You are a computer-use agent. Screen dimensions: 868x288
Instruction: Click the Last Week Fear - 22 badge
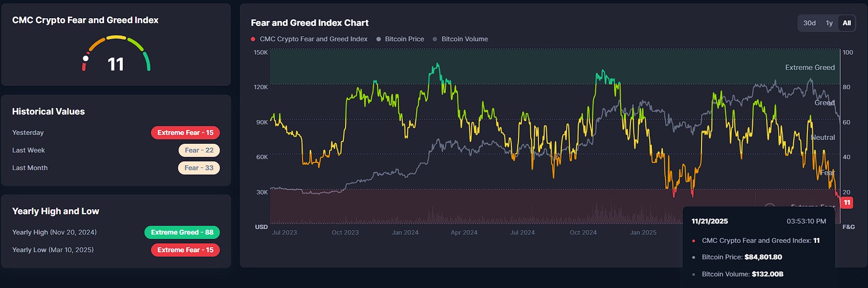199,150
